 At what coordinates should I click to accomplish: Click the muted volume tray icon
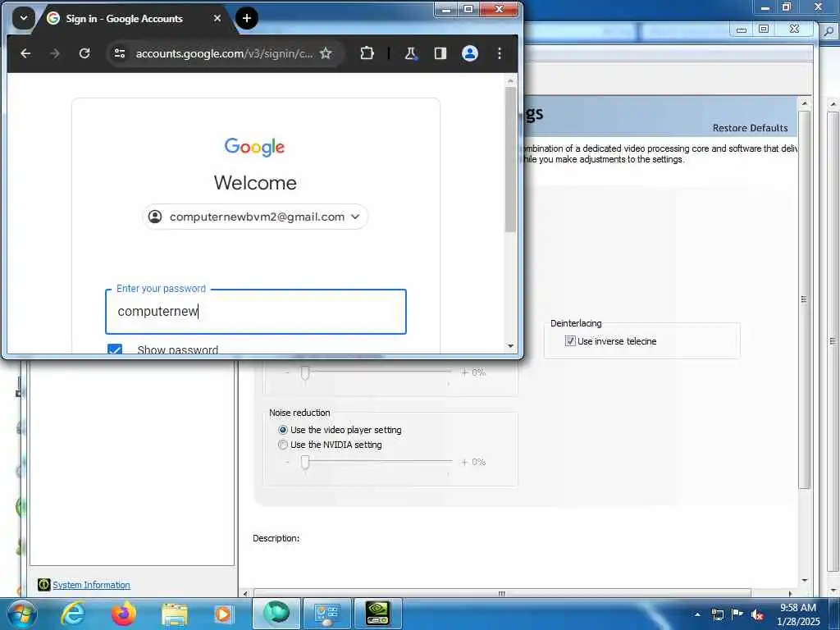pyautogui.click(x=757, y=615)
